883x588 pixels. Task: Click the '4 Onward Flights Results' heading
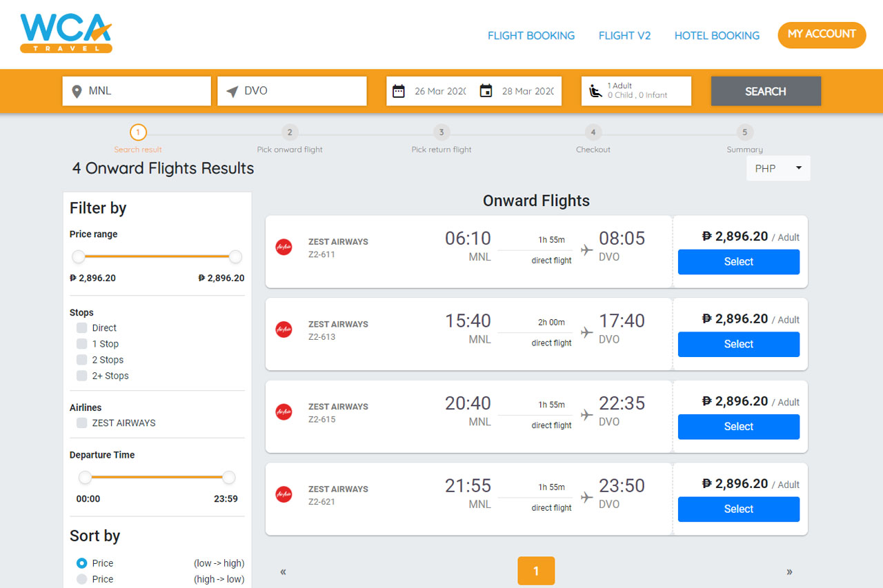coord(163,168)
